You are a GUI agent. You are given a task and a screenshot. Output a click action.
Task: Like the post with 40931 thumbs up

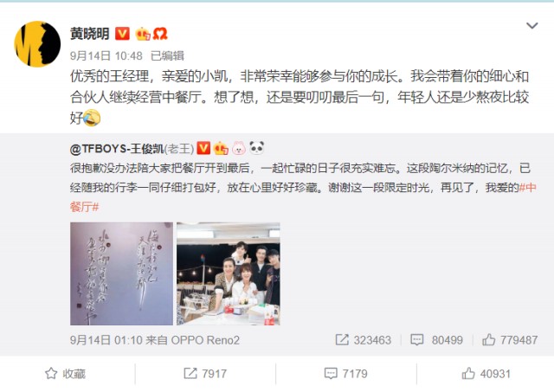pyautogui.click(x=486, y=373)
